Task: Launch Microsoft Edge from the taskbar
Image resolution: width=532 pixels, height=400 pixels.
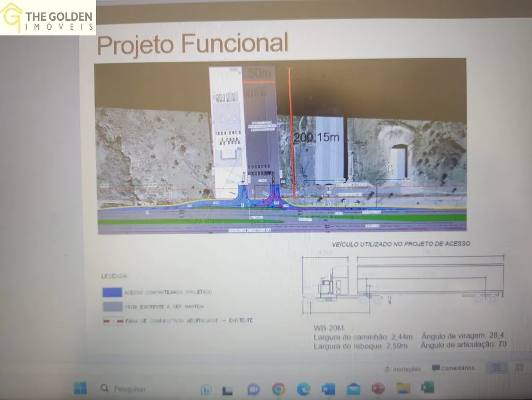Action: click(x=303, y=389)
